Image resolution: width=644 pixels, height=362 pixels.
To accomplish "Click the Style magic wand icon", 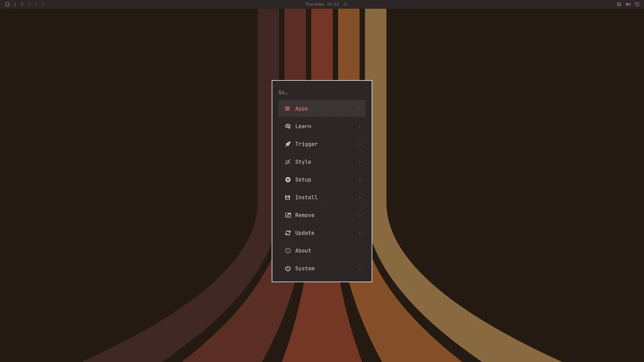I will point(288,162).
